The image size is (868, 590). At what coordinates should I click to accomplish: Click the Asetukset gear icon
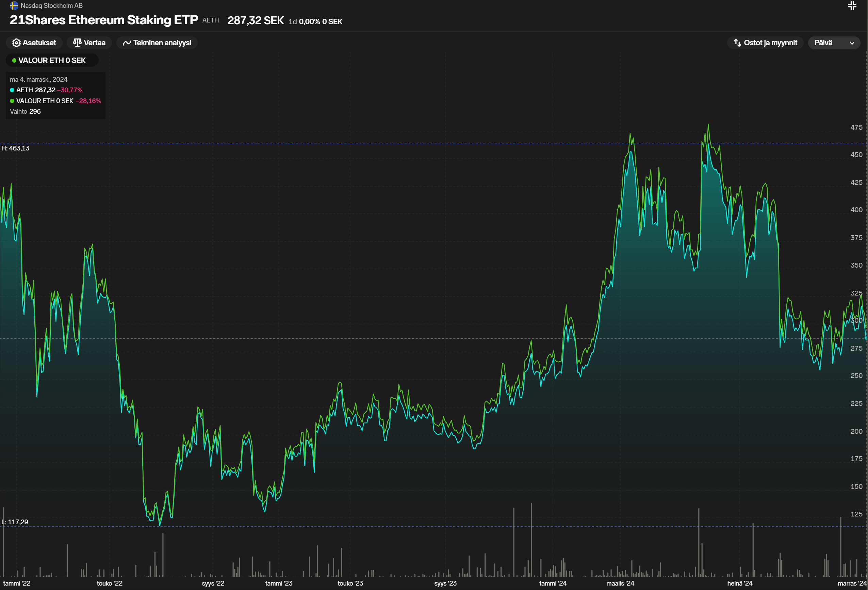(16, 43)
